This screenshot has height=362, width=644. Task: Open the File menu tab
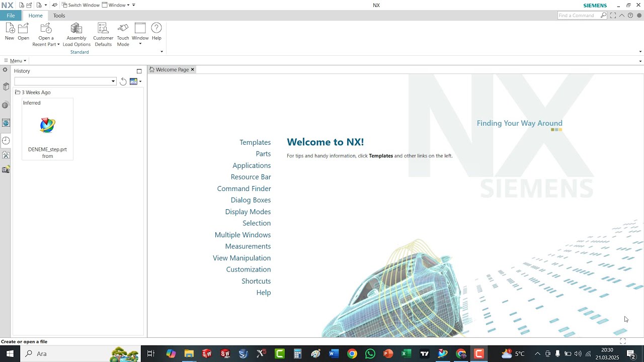(x=11, y=16)
